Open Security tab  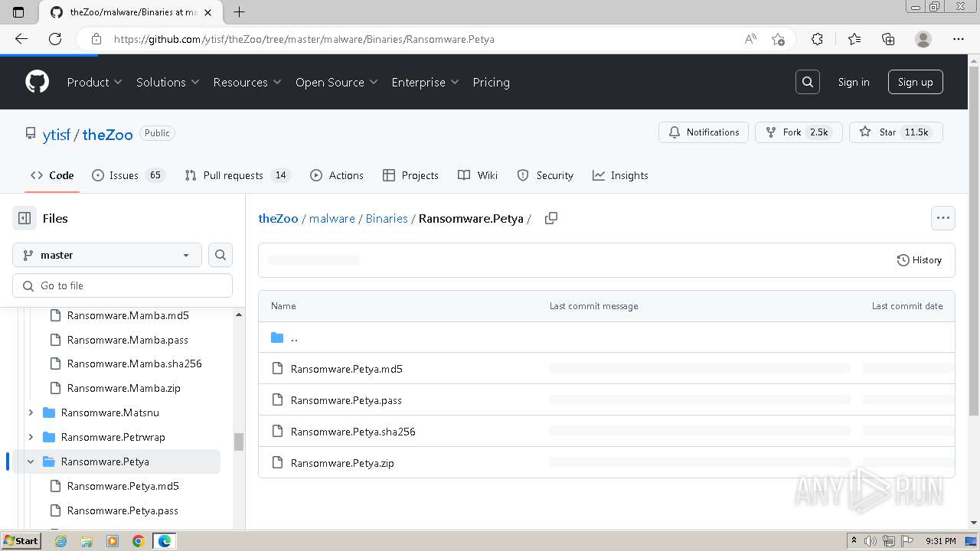pyautogui.click(x=545, y=175)
